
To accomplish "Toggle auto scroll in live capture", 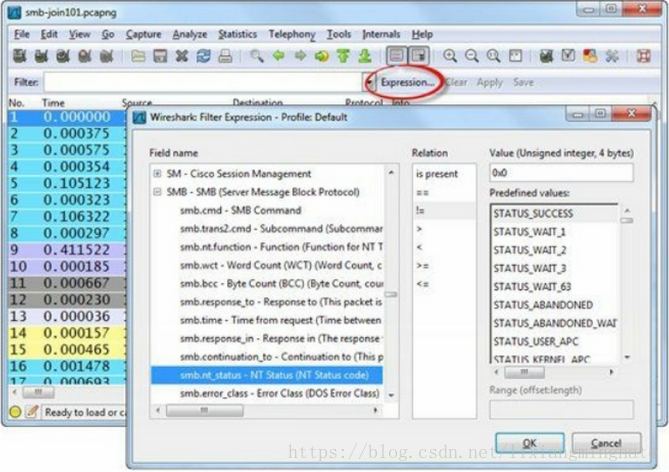I will 419,56.
